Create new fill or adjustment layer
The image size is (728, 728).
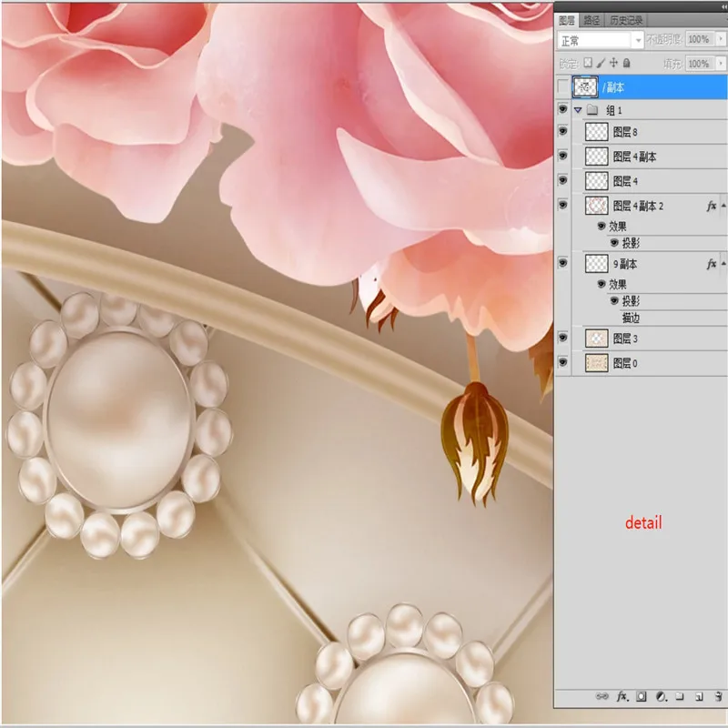pyautogui.click(x=662, y=696)
